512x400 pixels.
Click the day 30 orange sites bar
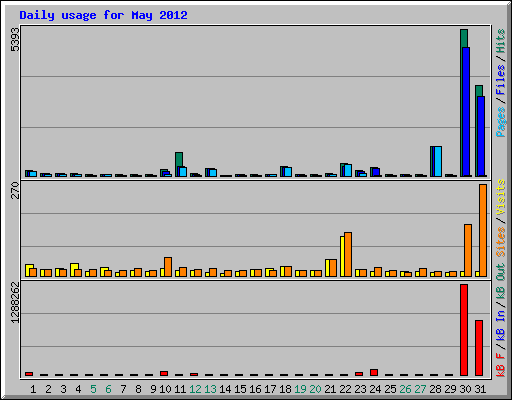pyautogui.click(x=468, y=250)
